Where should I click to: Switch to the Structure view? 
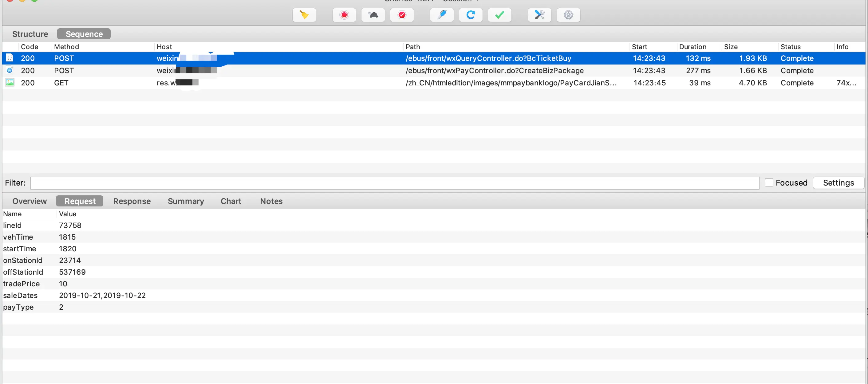click(30, 34)
